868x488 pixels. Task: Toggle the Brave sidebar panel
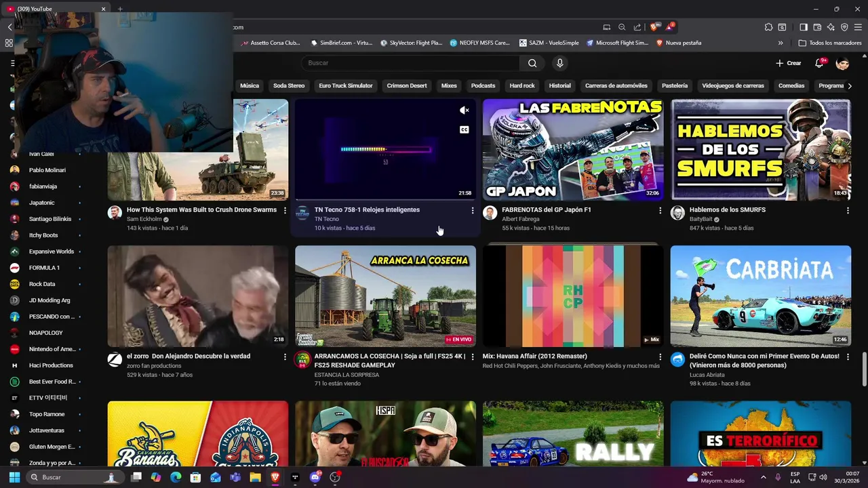pos(804,27)
